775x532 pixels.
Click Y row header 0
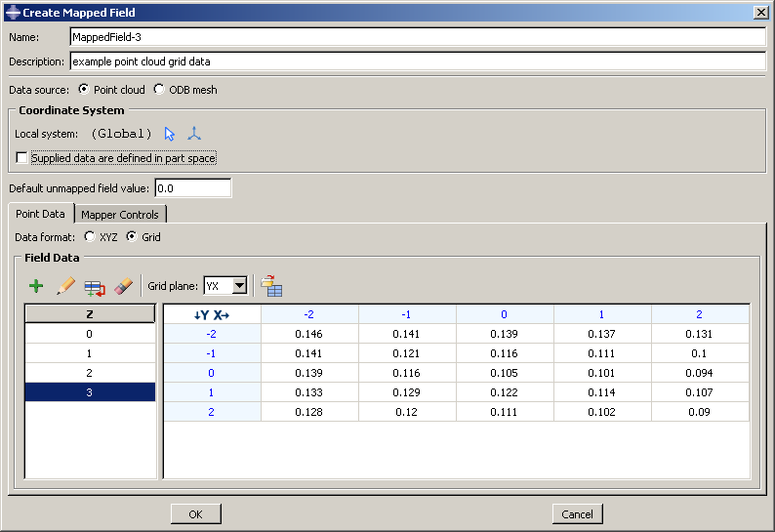pos(212,373)
